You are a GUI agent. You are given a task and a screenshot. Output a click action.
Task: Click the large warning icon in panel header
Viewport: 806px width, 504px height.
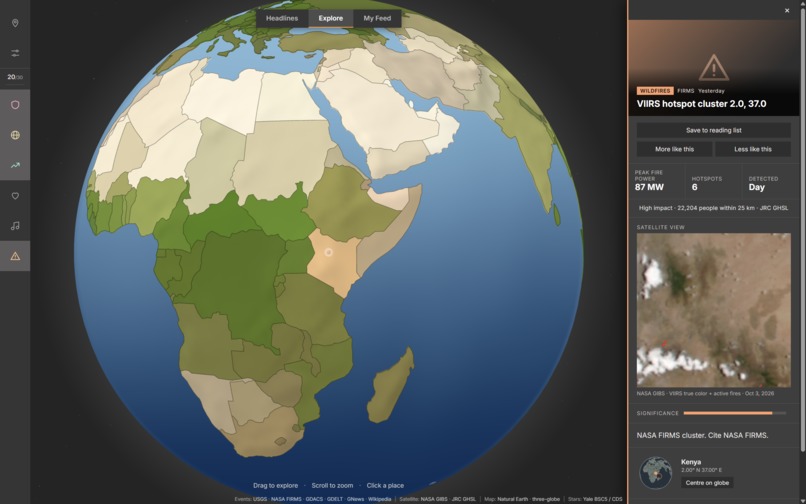pos(713,67)
